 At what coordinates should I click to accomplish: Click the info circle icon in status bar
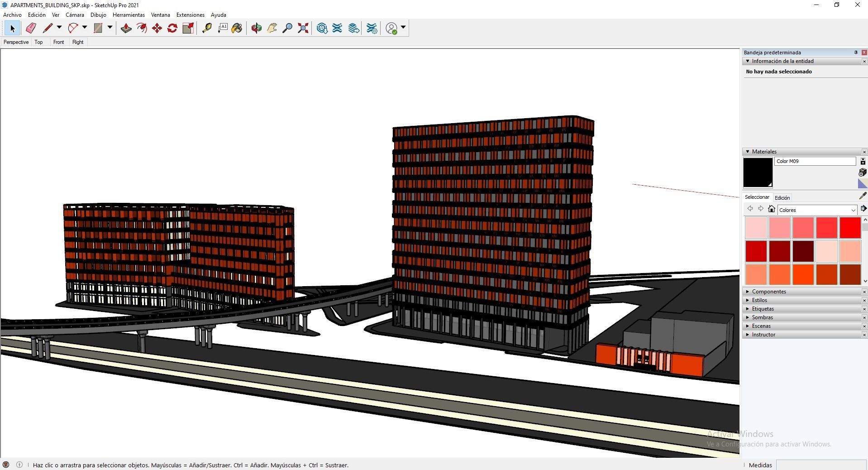(x=19, y=465)
